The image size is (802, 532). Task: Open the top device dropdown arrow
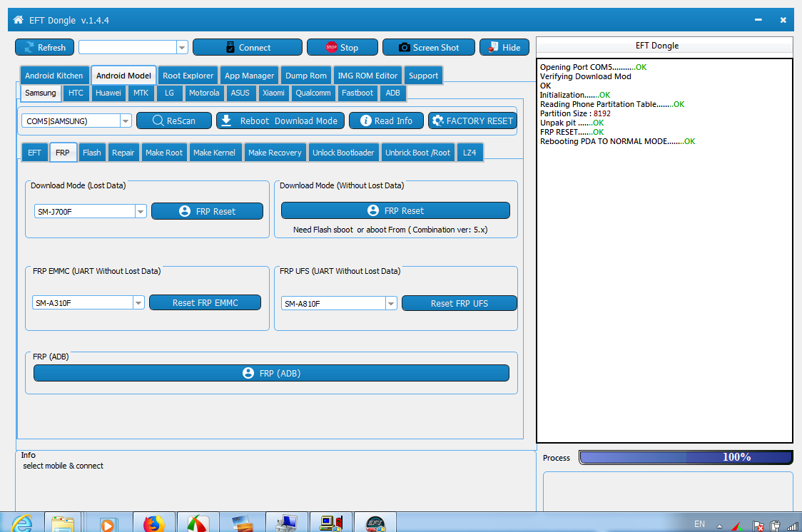tap(182, 48)
